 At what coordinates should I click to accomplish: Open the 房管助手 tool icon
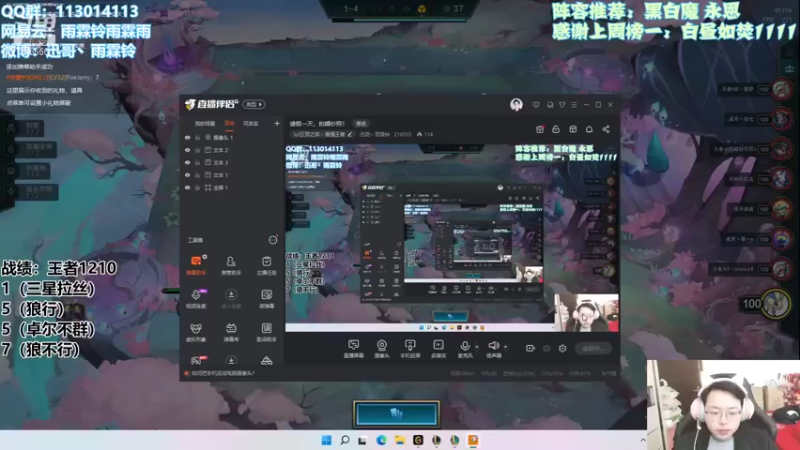[231, 265]
